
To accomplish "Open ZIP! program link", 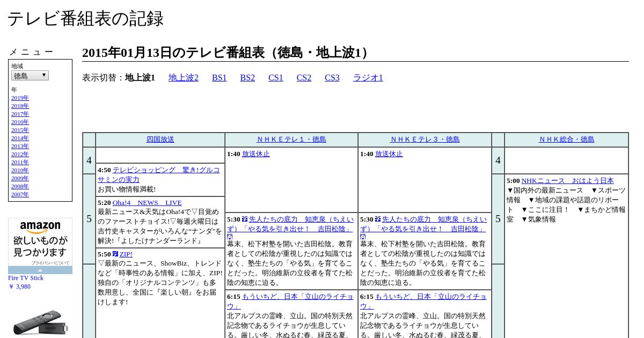I will (x=126, y=254).
